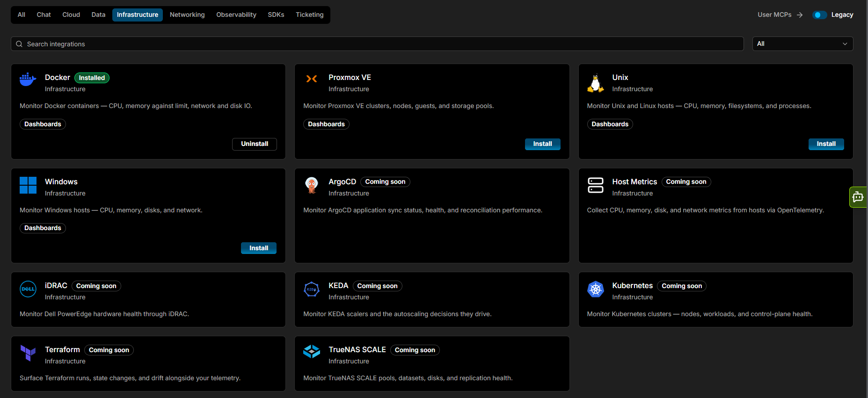868x398 pixels.
Task: Click the ArgoCD card title
Action: [x=342, y=182]
